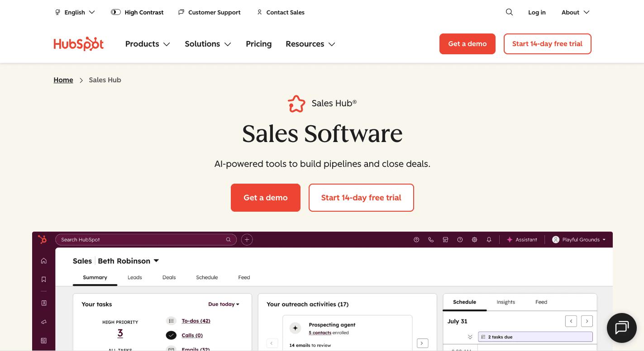This screenshot has width=644, height=351.
Task: Open the 'Due today' filter dropdown
Action: pos(224,304)
